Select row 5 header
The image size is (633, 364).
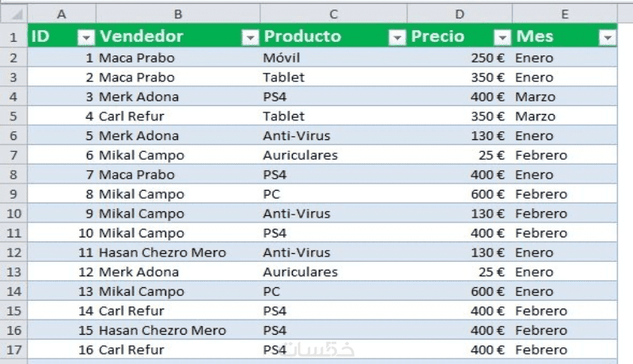(x=13, y=116)
